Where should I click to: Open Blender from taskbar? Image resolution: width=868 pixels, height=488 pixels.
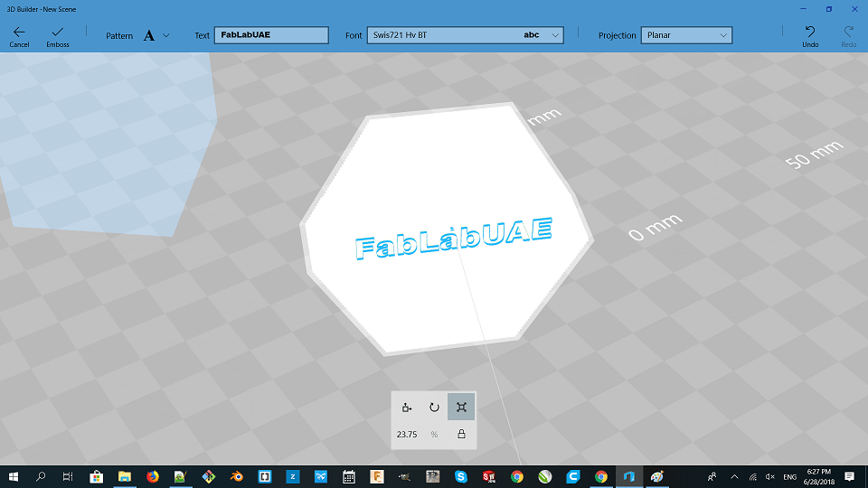coord(236,476)
